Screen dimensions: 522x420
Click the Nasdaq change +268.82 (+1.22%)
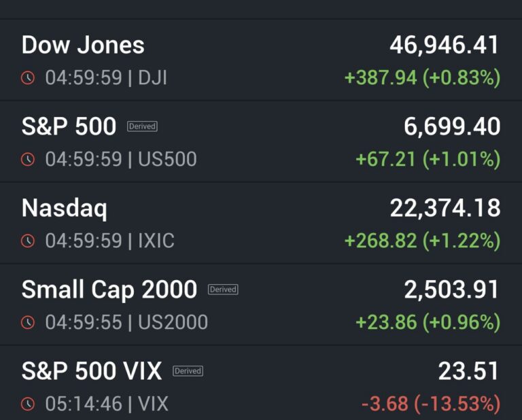point(422,241)
